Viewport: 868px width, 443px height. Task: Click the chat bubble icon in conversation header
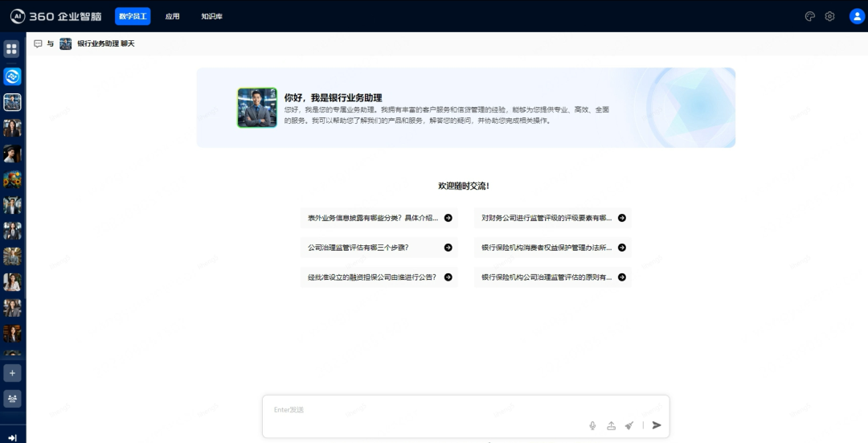click(x=38, y=43)
